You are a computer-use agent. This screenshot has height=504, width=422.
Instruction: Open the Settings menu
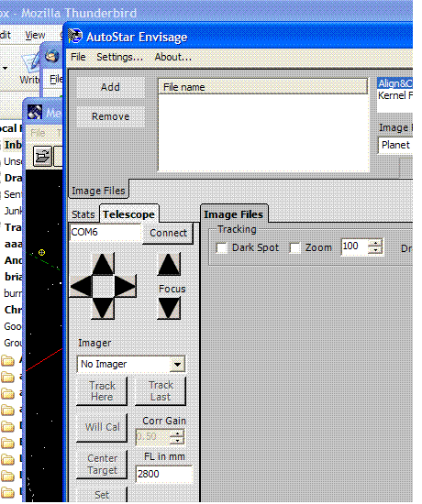tap(120, 57)
